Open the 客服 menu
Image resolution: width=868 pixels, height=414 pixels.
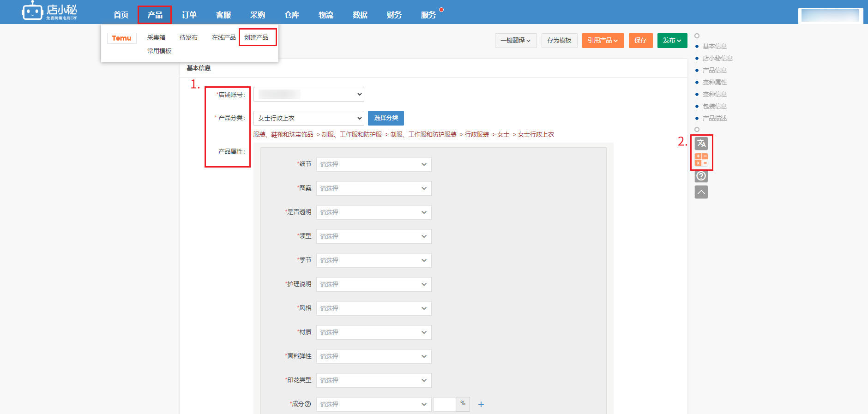pyautogui.click(x=223, y=15)
